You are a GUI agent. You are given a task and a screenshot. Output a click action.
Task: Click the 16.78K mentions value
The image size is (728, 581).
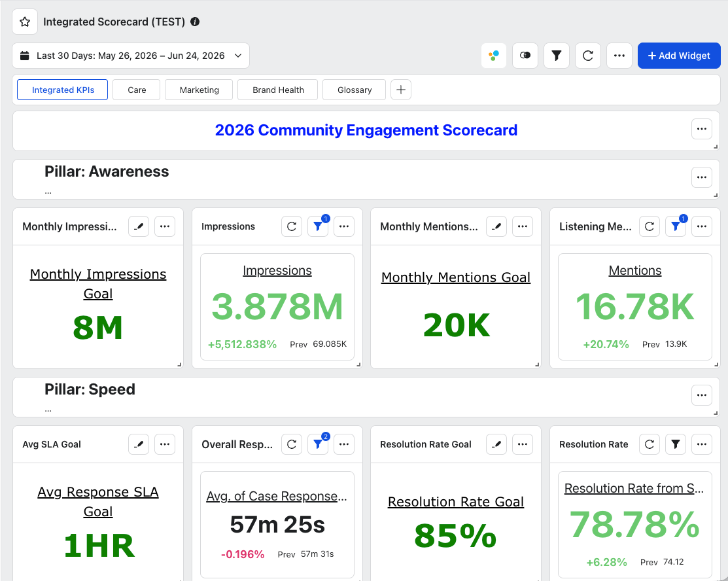pos(634,307)
